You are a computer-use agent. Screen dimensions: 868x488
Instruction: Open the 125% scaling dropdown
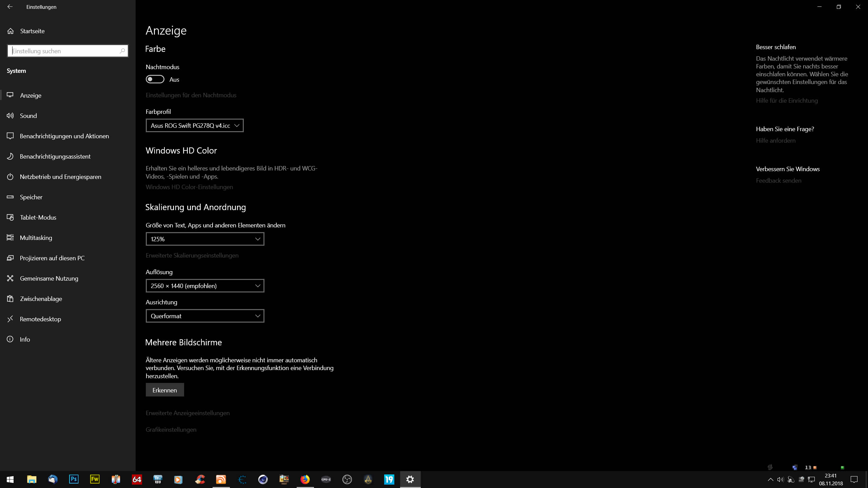(205, 239)
